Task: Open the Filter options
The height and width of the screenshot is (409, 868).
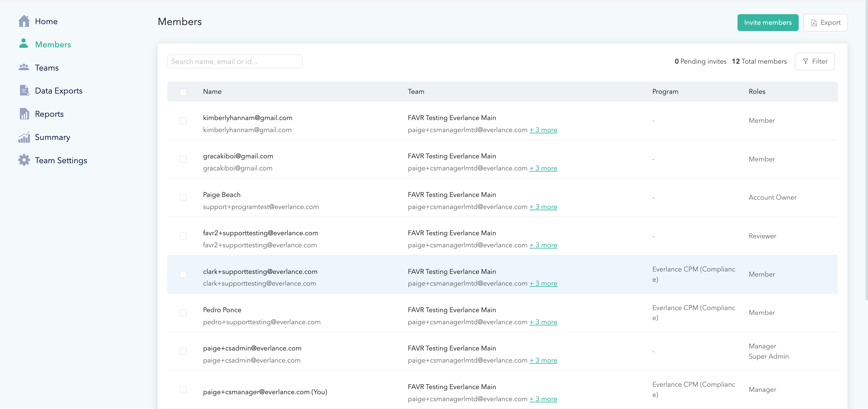Action: point(814,61)
